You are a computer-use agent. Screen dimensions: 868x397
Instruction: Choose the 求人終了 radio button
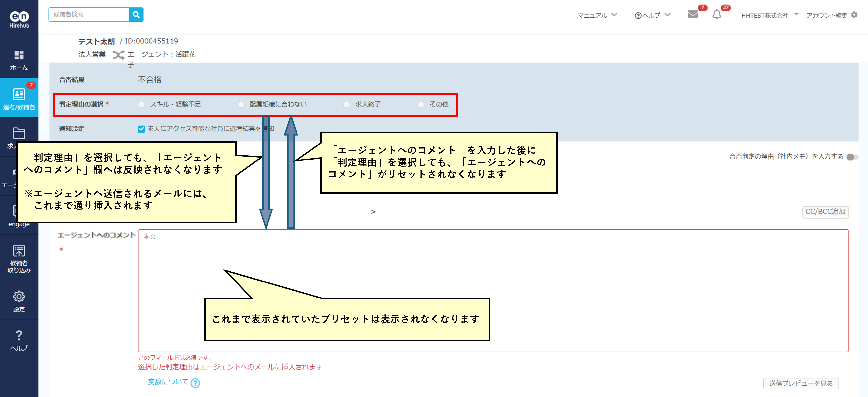pyautogui.click(x=346, y=105)
